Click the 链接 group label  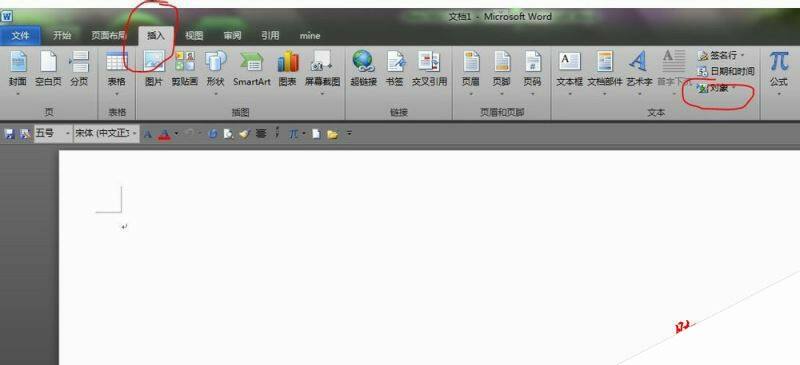pos(398,112)
